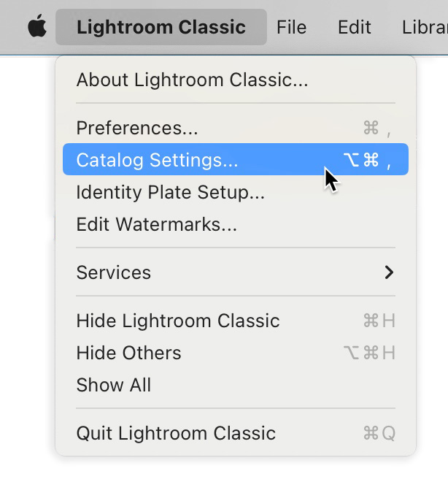The width and height of the screenshot is (448, 482).
Task: Open Preferences from the menu
Action: pos(137,128)
